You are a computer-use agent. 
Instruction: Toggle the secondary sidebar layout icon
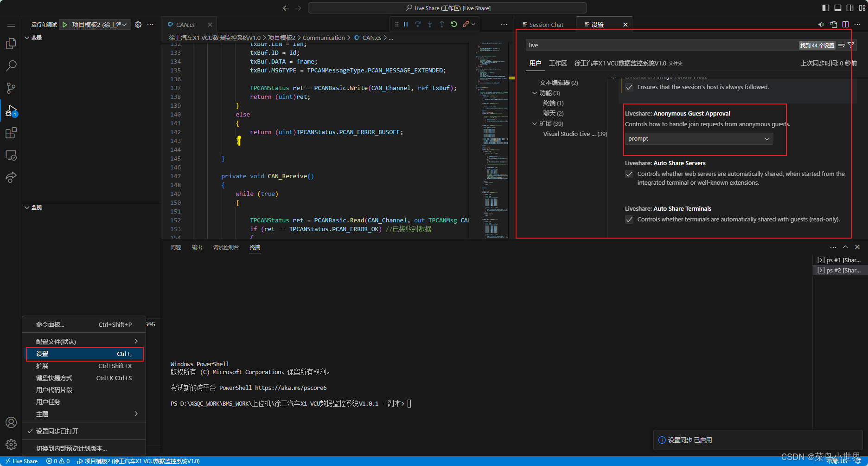coord(850,8)
